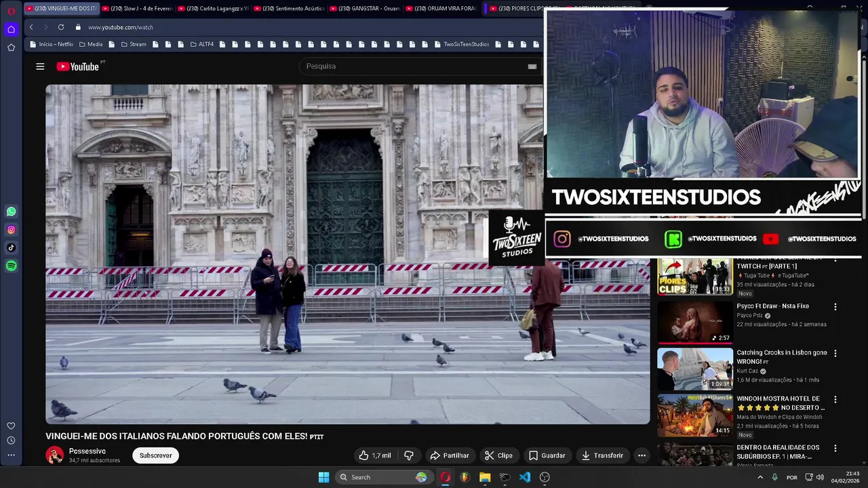Click the YouTube Pesquisa search field
This screenshot has height=488, width=868.
(x=414, y=66)
